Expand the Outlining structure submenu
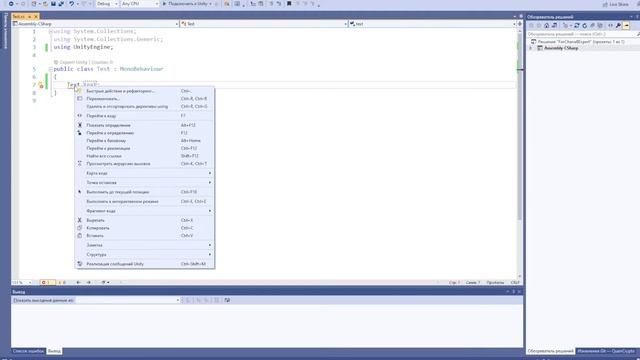Viewport: 640px width, 360px height. click(x=144, y=255)
